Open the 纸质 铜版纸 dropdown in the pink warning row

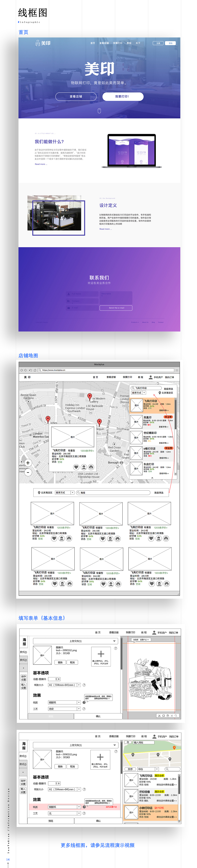tap(64, 807)
